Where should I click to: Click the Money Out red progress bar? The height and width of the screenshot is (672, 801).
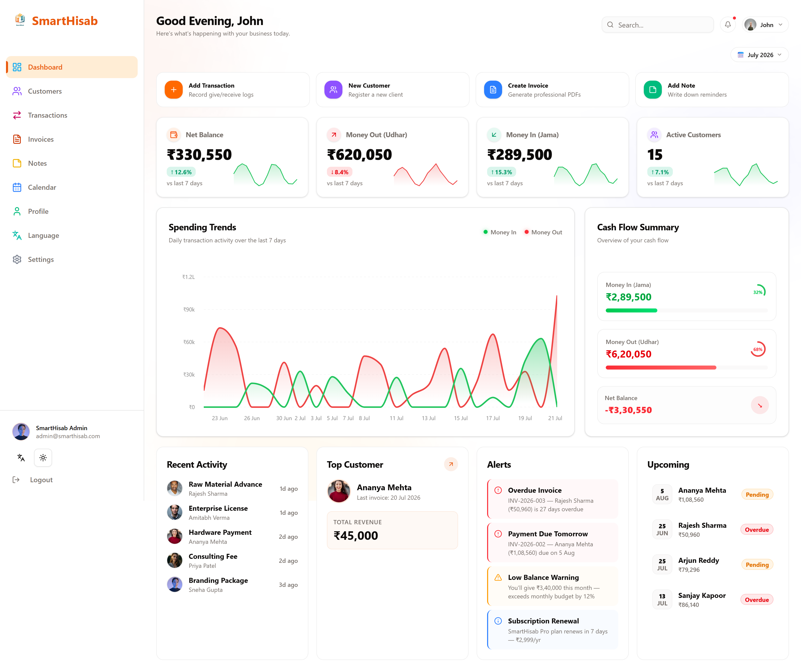[661, 368]
